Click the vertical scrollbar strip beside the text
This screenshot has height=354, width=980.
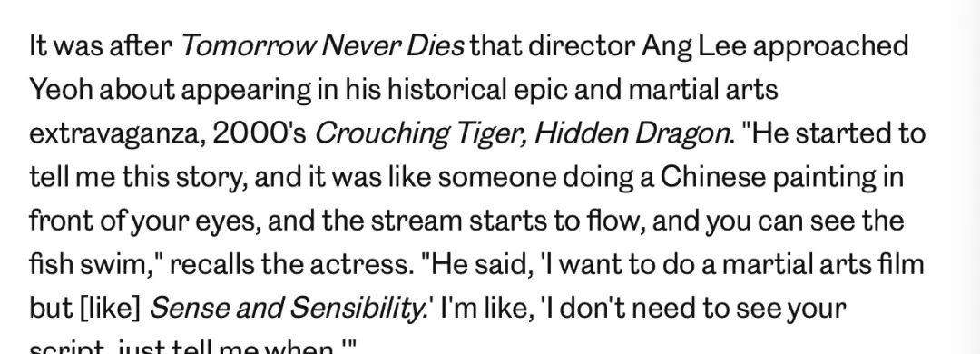970,177
